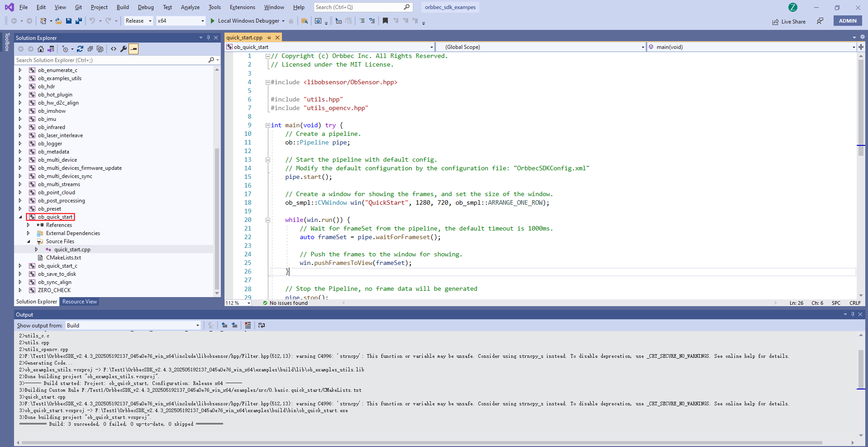Switch to the Resource View tab
Image resolution: width=868 pixels, height=447 pixels.
coord(80,302)
